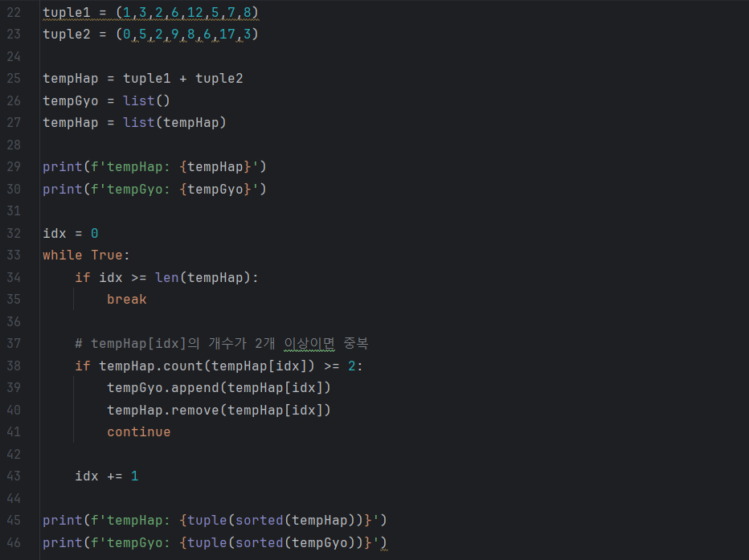Click the Korean comment on line 37
Image resolution: width=749 pixels, height=560 pixels.
222,344
